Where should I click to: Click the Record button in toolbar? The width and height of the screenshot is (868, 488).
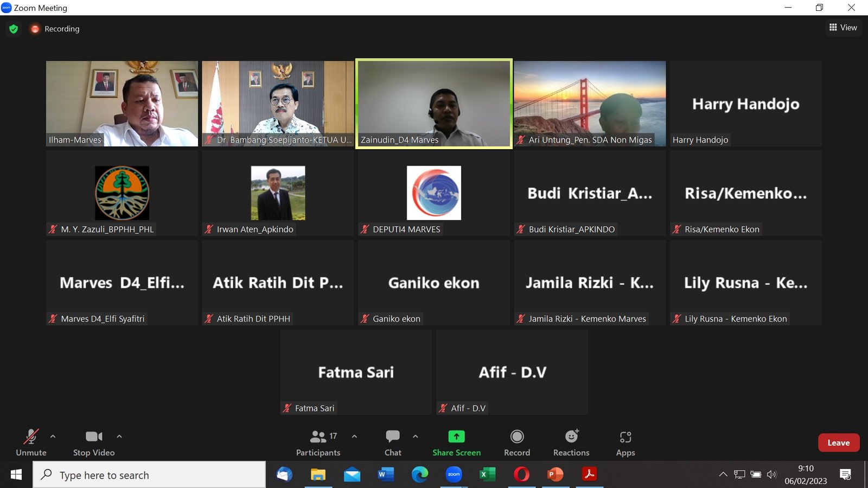pyautogui.click(x=517, y=443)
